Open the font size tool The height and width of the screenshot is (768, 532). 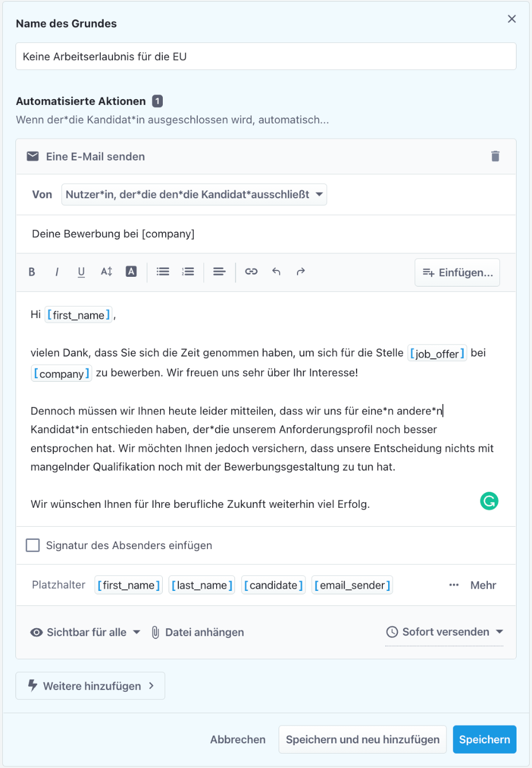point(107,272)
